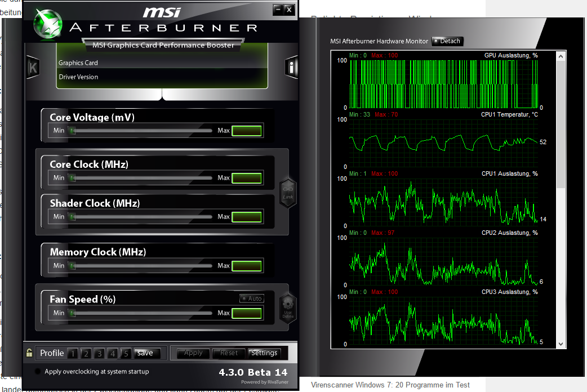Select profile slot 4
Screen dimensions: 587x392
pos(113,354)
